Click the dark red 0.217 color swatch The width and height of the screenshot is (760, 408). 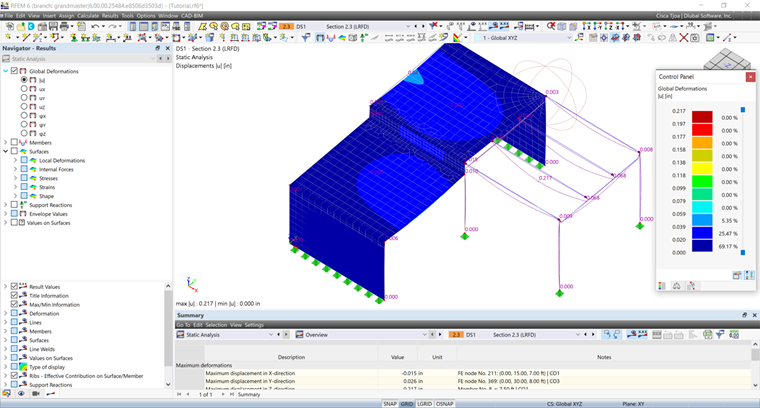tap(702, 117)
